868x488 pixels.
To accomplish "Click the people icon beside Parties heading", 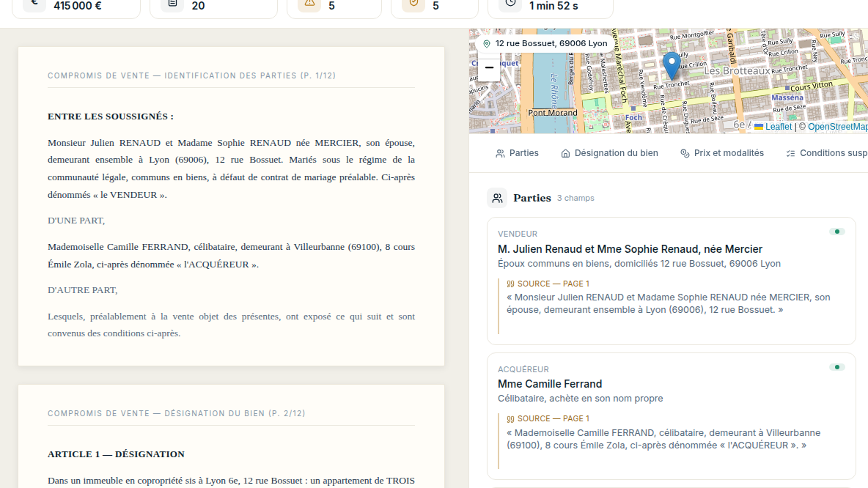I will coord(497,198).
